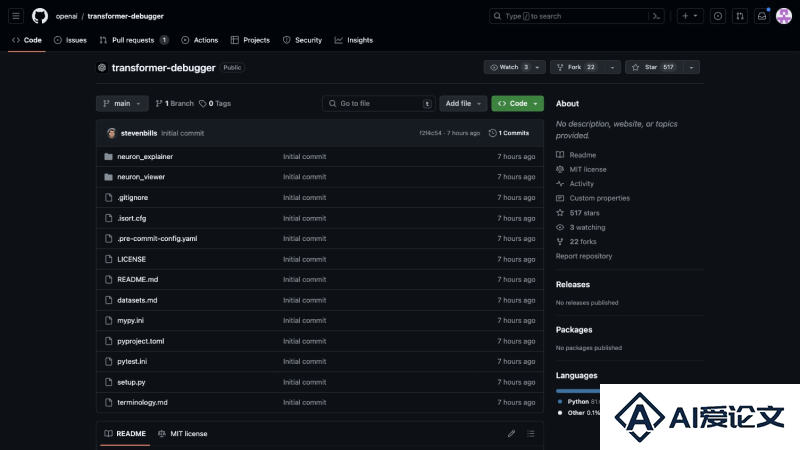800x450 pixels.
Task: Open the notifications inbox icon
Action: click(x=762, y=16)
